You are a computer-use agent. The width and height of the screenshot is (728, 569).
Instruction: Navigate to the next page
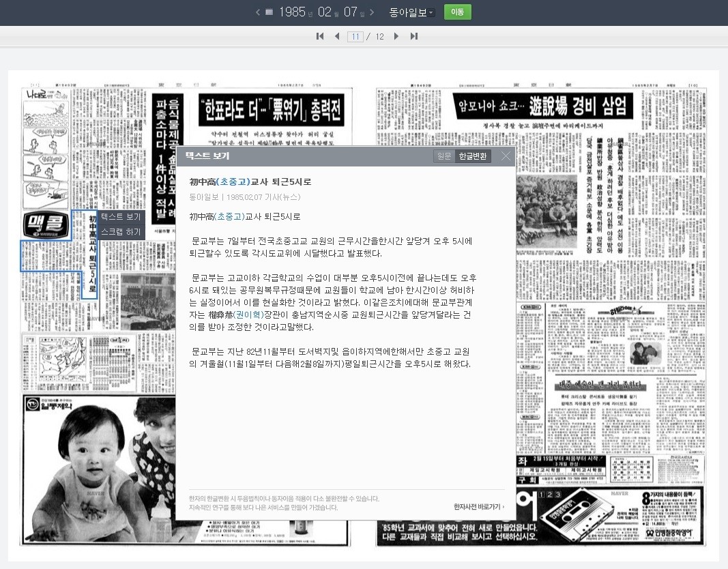click(397, 36)
